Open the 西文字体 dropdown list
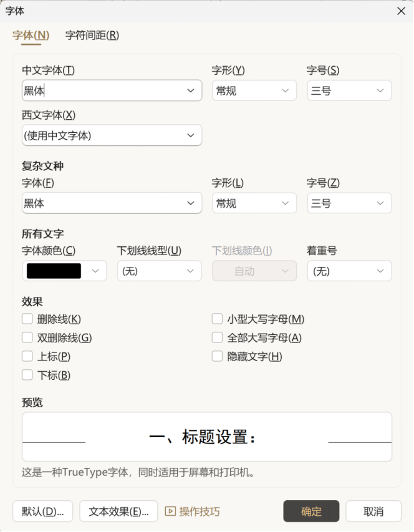 tap(191, 135)
